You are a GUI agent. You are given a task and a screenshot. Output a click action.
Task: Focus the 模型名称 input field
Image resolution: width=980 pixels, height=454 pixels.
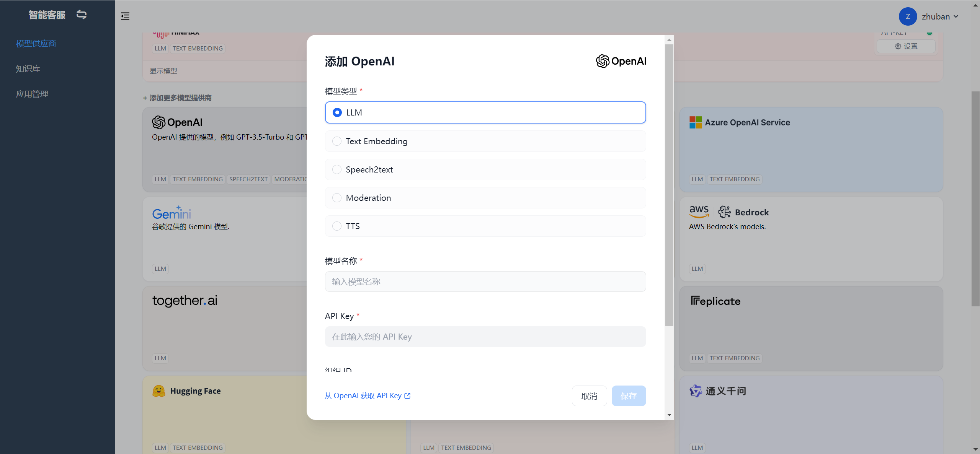(x=485, y=282)
